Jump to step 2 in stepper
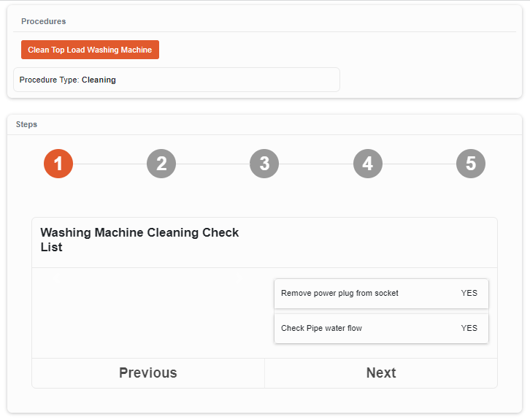Screen dimensions: 530x420 click(x=161, y=164)
